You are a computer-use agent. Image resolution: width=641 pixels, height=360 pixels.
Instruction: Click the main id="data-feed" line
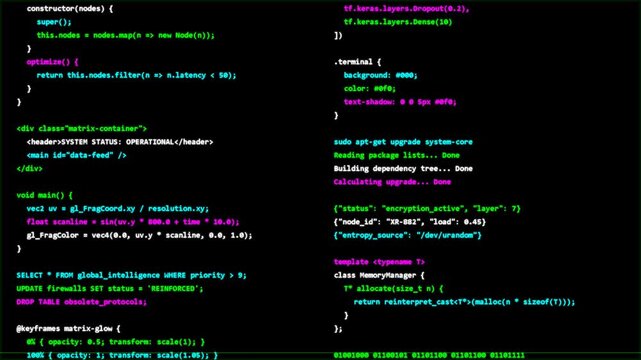coord(76,155)
